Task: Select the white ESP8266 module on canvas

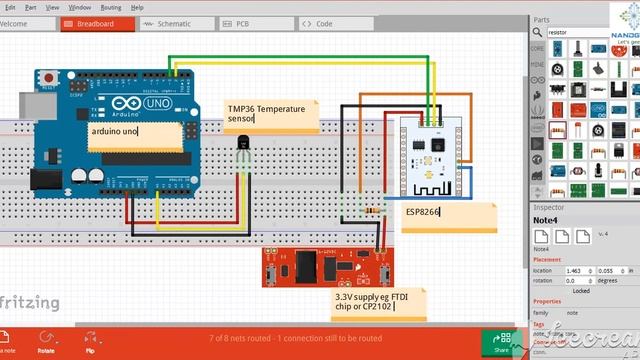Action: click(431, 157)
